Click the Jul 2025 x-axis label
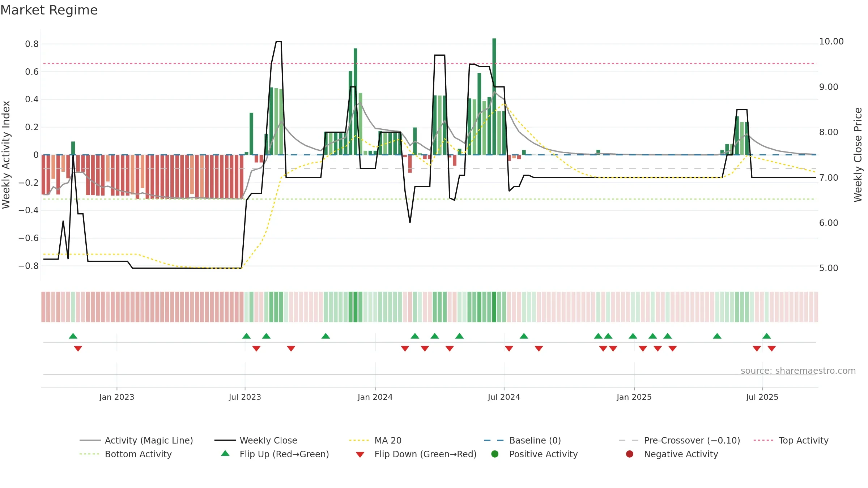The width and height of the screenshot is (868, 488). click(x=762, y=397)
